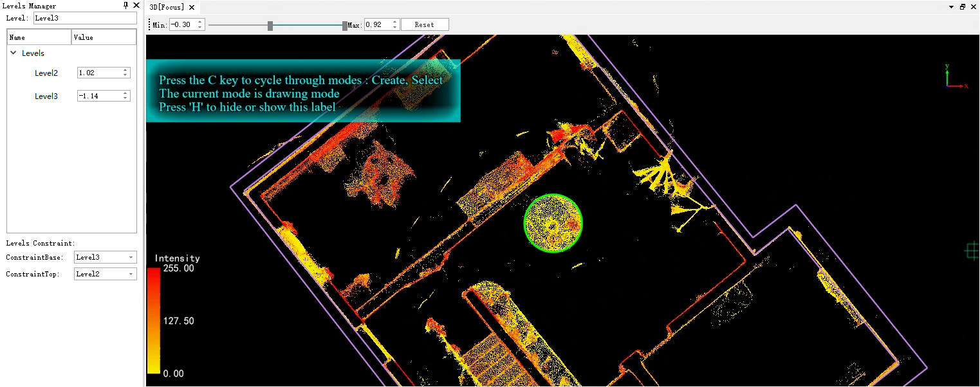Increase the Level2 value with up arrow
Screen dimensions: 980x387
click(125, 71)
